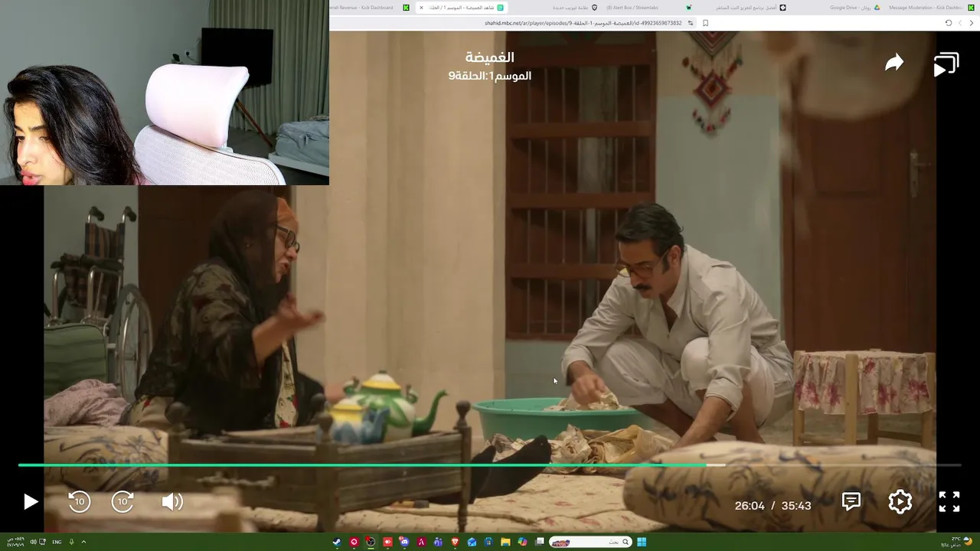Select the Shahid الغميضة tab
980x551 pixels.
(461, 8)
